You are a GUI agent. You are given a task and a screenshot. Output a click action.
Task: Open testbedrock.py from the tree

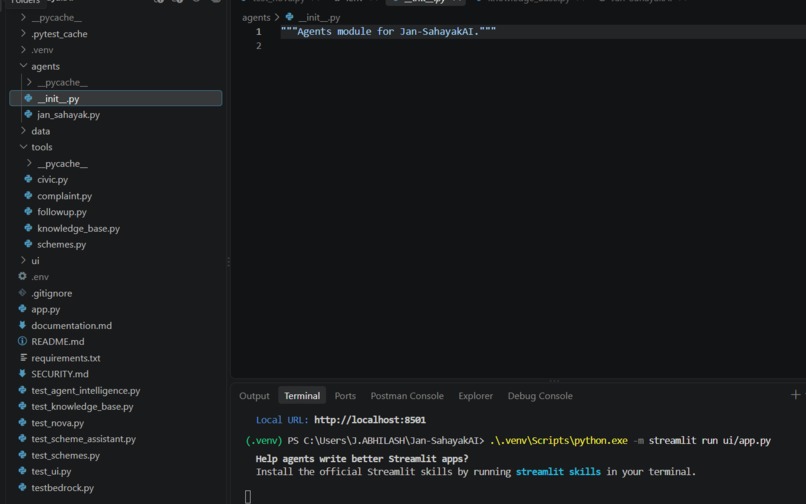pyautogui.click(x=62, y=488)
